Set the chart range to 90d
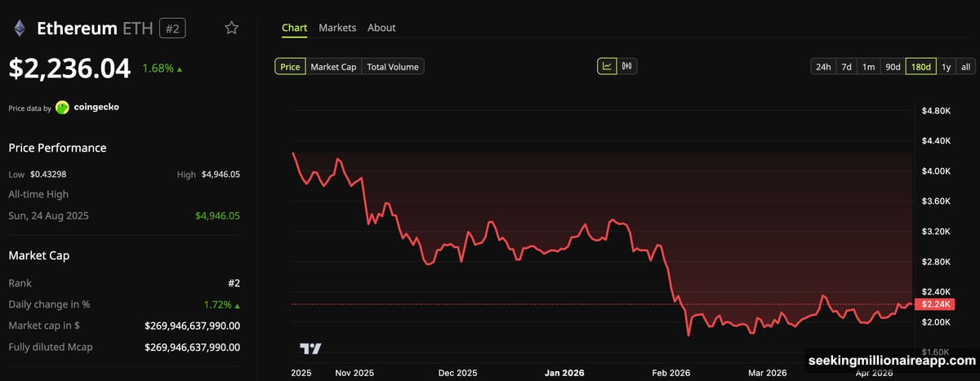Screen dimensions: 980x381 (893, 67)
